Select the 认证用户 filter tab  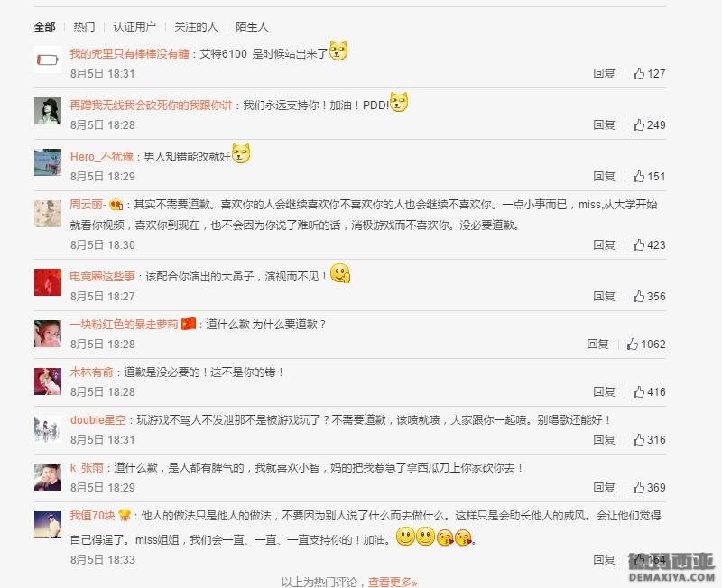coord(134,27)
